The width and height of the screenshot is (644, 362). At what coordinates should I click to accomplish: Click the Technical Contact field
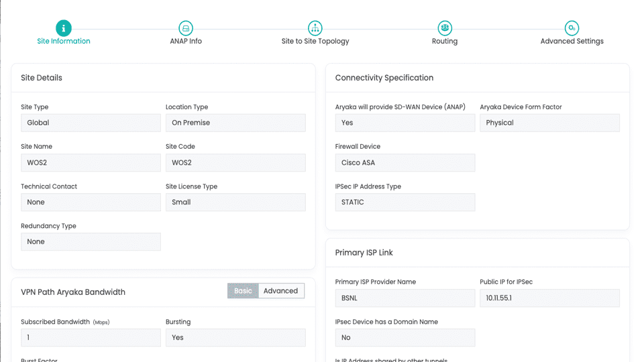point(91,202)
